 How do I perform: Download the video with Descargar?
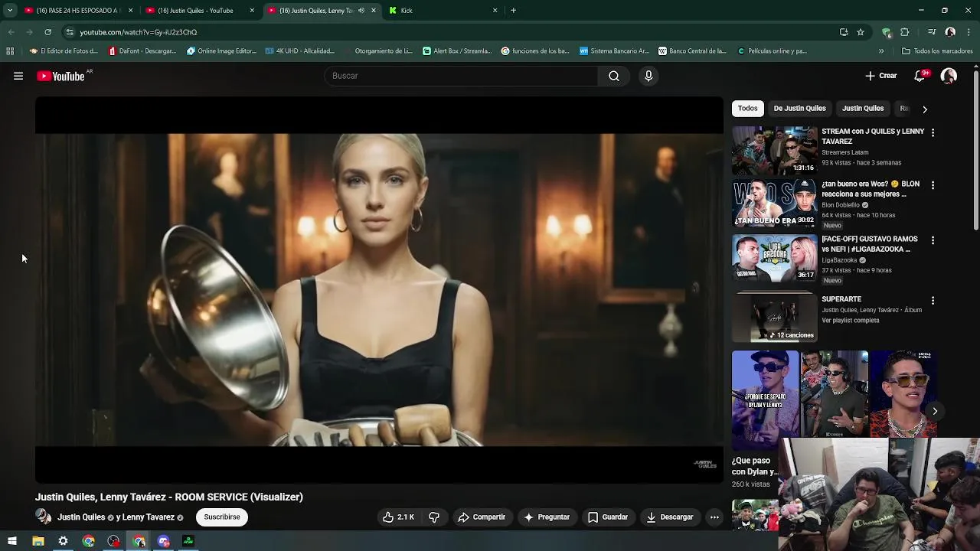[670, 517]
